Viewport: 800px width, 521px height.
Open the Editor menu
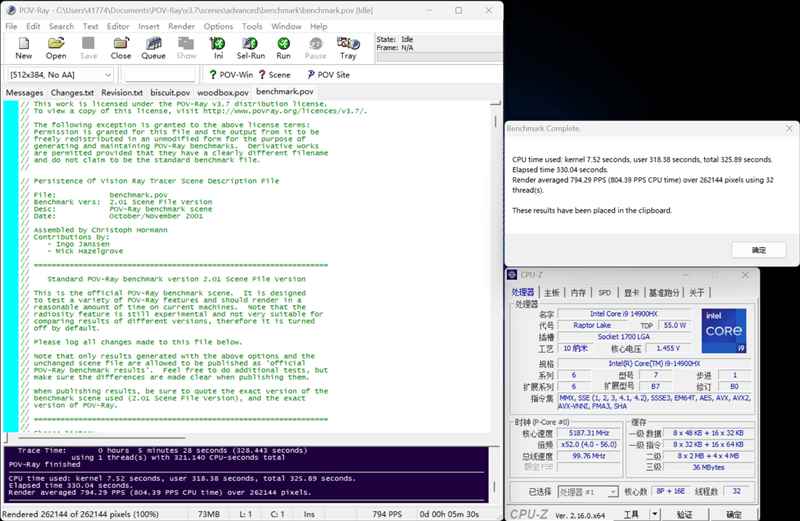click(x=118, y=27)
